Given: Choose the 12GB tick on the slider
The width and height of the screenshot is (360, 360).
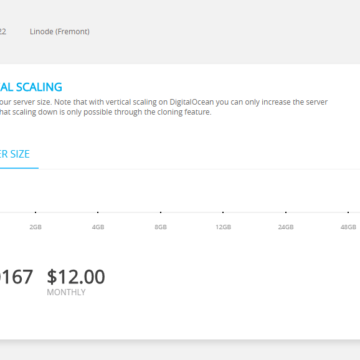Looking at the screenshot, I should point(223,212).
